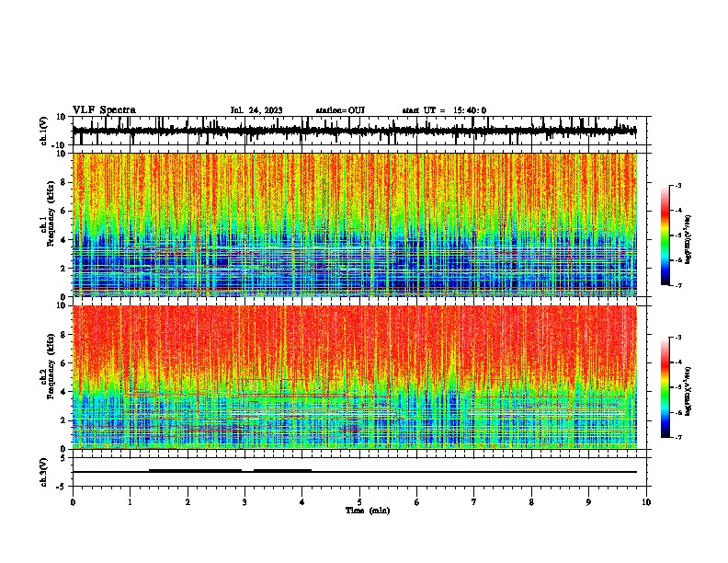
Task: Click the "Time (min)" axis label
Action: coord(368,511)
